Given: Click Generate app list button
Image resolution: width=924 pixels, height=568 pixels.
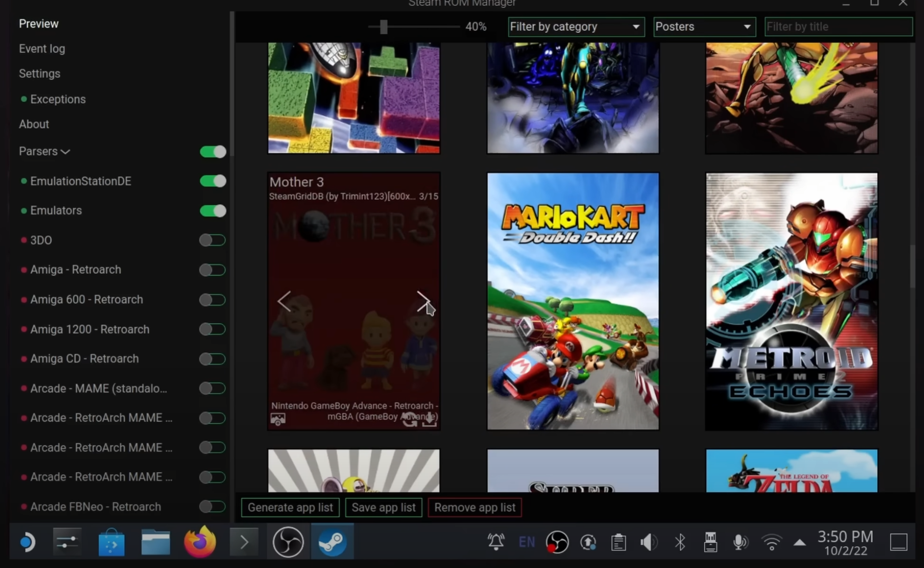Looking at the screenshot, I should coord(290,507).
